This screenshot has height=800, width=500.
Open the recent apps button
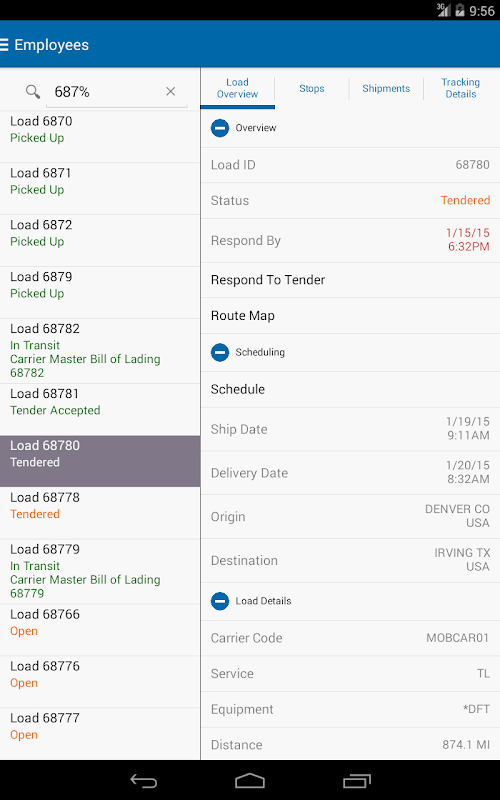click(357, 781)
